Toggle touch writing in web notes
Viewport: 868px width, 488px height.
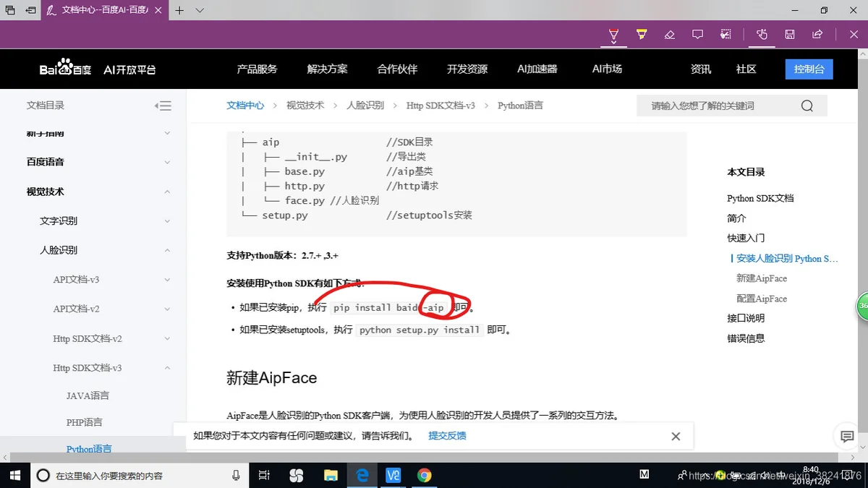762,34
